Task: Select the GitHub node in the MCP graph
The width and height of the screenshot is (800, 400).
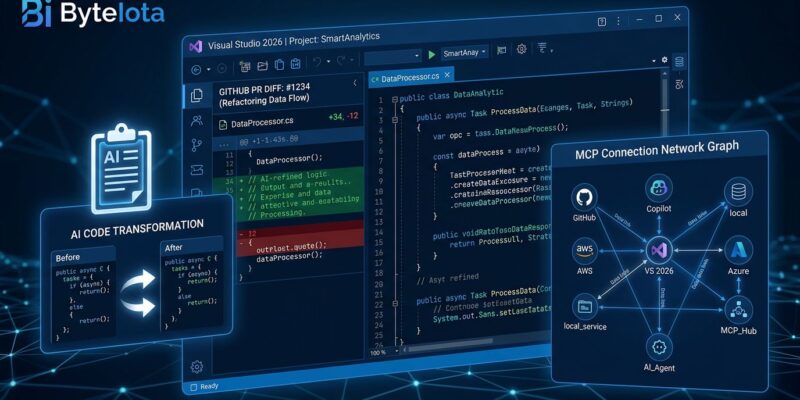Action: [584, 198]
